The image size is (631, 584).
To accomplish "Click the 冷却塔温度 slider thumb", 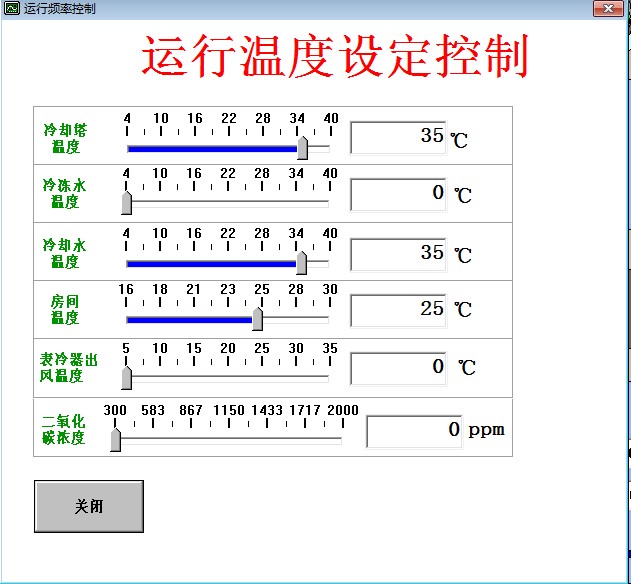I will (x=302, y=147).
